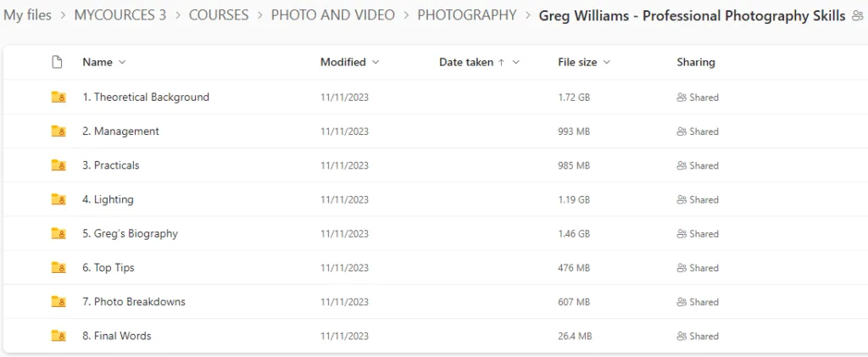Viewport: 868px width, 357px height.
Task: Open the Name column sort dropdown
Action: (122, 62)
